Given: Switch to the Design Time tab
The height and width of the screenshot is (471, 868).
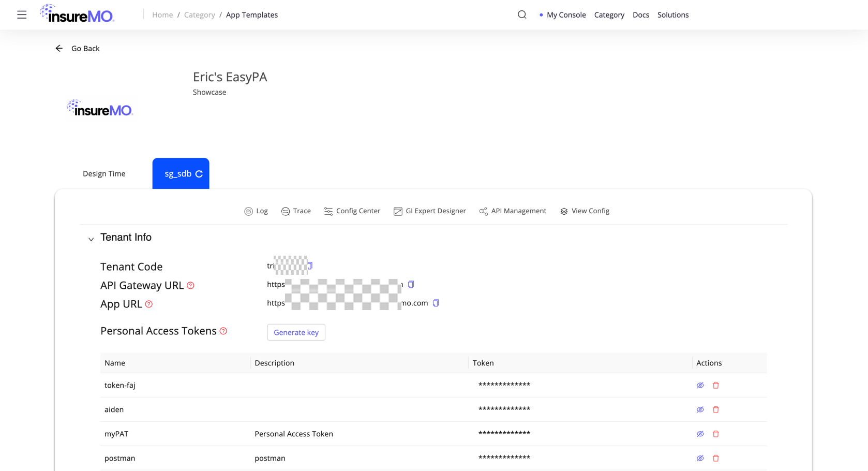Looking at the screenshot, I should click(104, 173).
